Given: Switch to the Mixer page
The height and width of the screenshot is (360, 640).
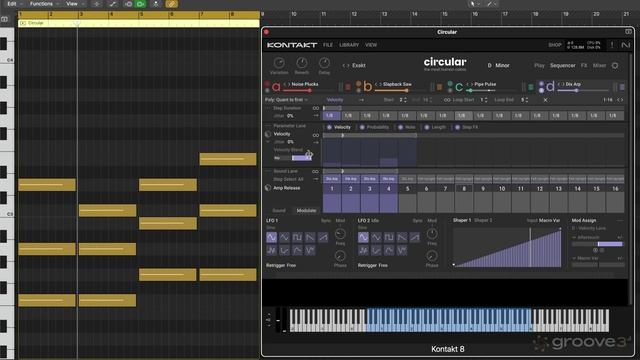Looking at the screenshot, I should [599, 65].
